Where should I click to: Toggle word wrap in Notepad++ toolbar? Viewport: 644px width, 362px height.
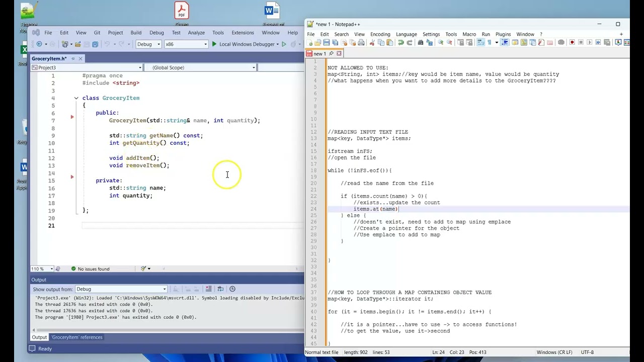pyautogui.click(x=480, y=43)
